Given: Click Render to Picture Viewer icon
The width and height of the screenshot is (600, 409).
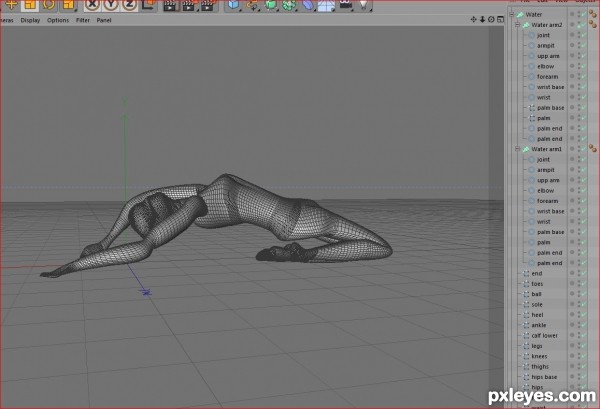Looking at the screenshot, I should point(189,5).
